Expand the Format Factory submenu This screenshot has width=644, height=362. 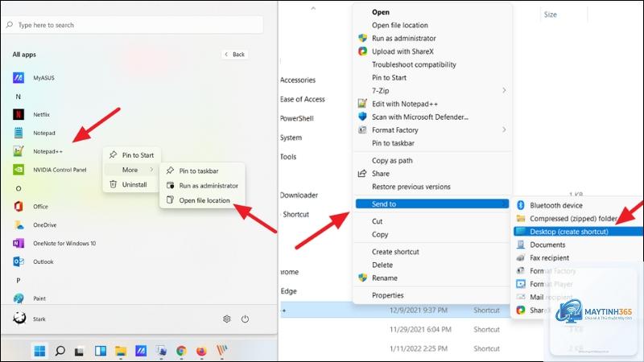click(x=432, y=130)
